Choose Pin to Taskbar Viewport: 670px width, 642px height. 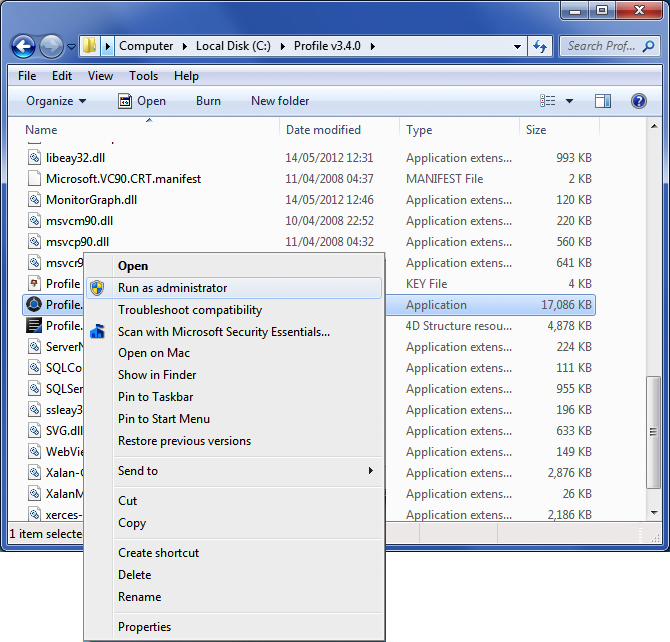click(x=234, y=397)
